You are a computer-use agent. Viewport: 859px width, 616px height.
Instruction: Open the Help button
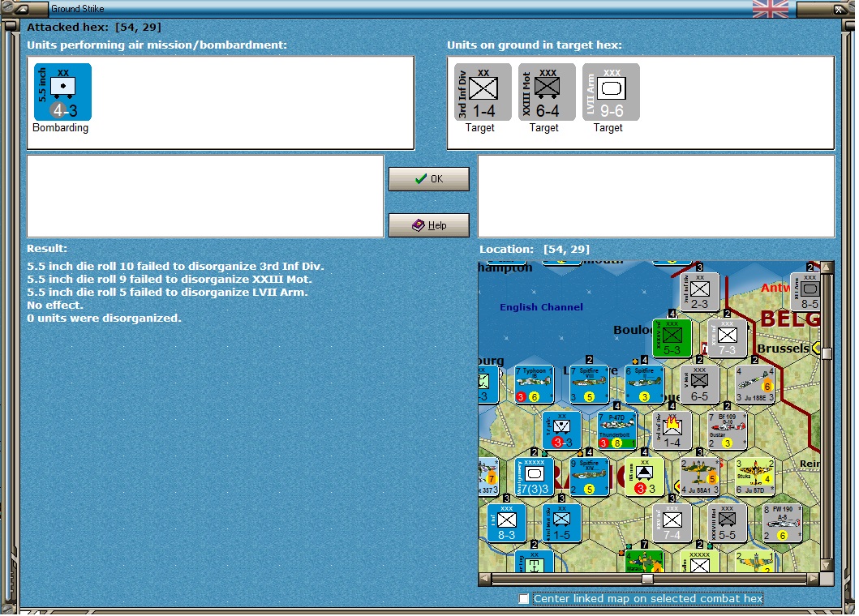[x=429, y=225]
